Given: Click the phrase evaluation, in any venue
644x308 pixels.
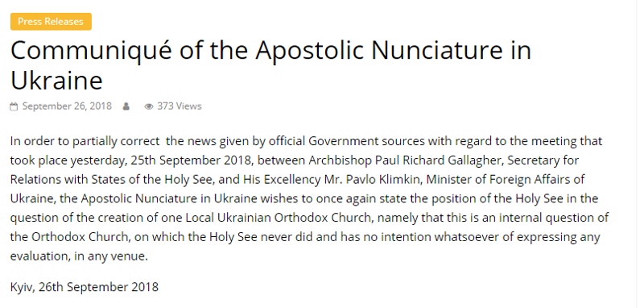Looking at the screenshot, I should (x=79, y=256).
